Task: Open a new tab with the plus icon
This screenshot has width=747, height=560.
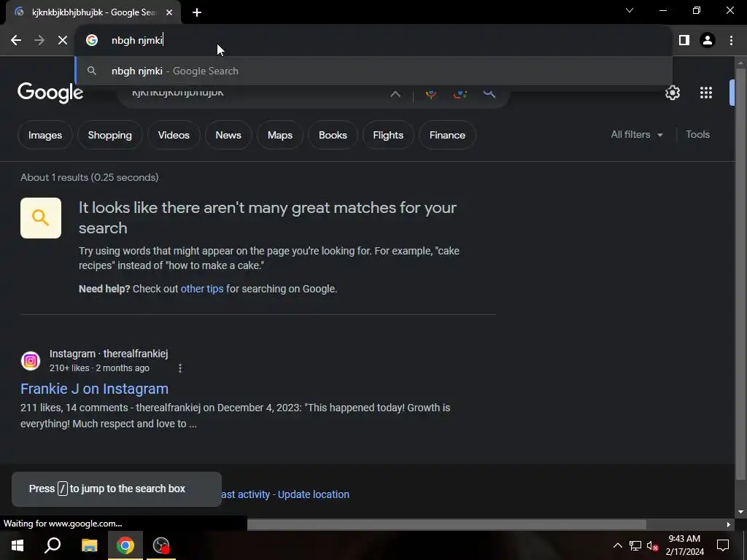Action: (197, 12)
